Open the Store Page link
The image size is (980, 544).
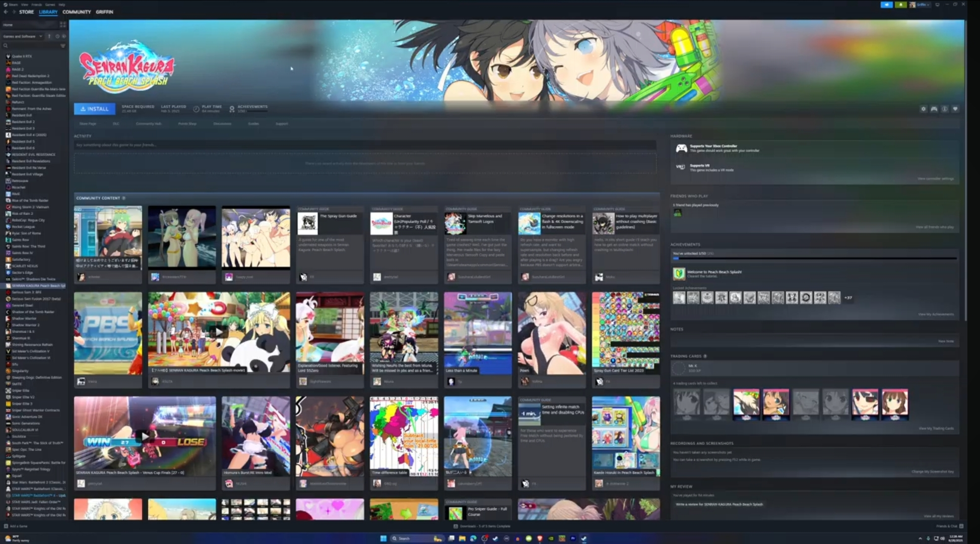coord(88,124)
